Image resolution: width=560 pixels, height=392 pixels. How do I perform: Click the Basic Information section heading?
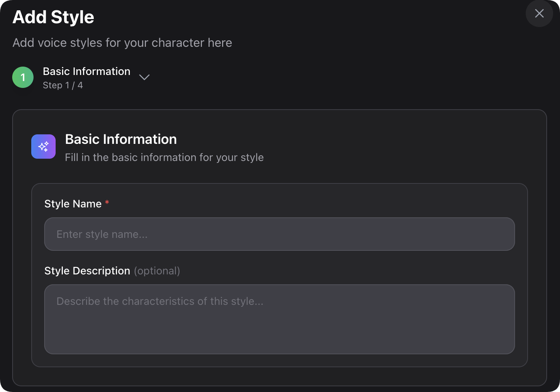121,139
